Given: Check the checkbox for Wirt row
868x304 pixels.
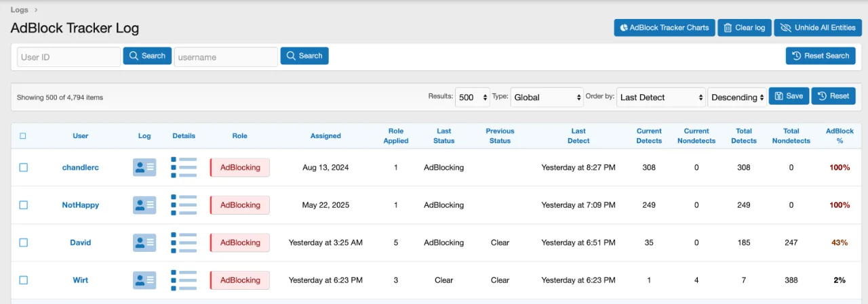Looking at the screenshot, I should [24, 280].
